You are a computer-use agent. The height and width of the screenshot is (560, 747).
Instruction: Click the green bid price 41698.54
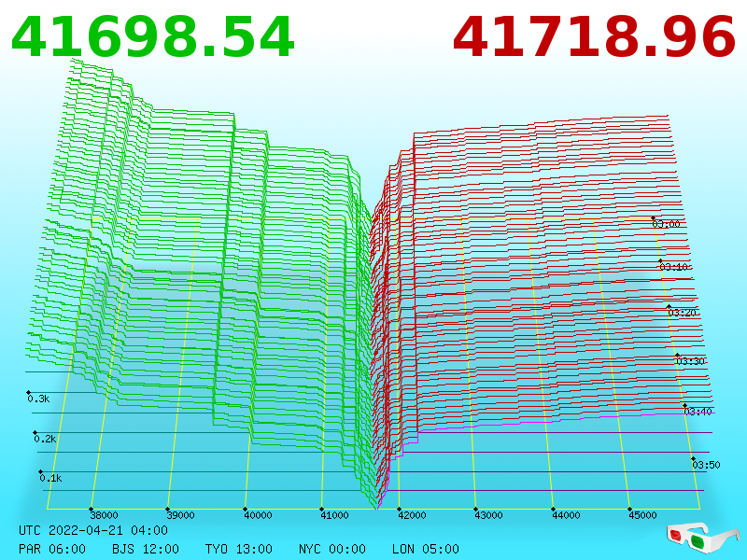point(152,37)
